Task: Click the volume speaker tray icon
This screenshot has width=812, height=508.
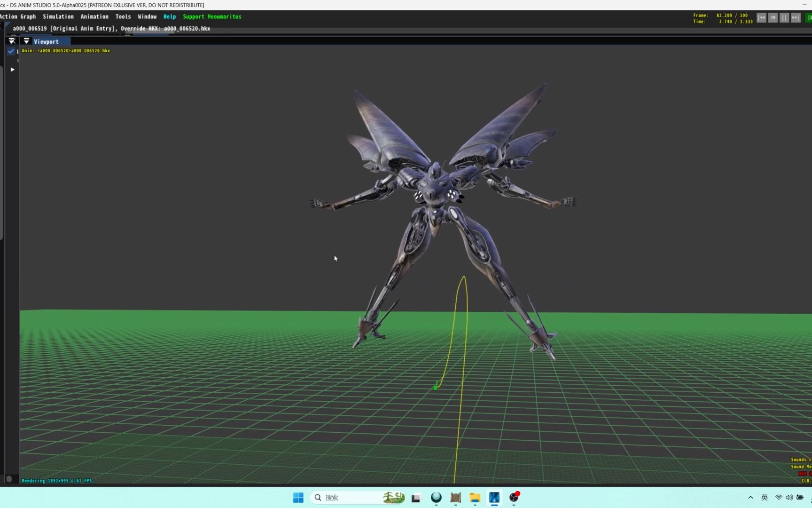Action: click(x=789, y=498)
